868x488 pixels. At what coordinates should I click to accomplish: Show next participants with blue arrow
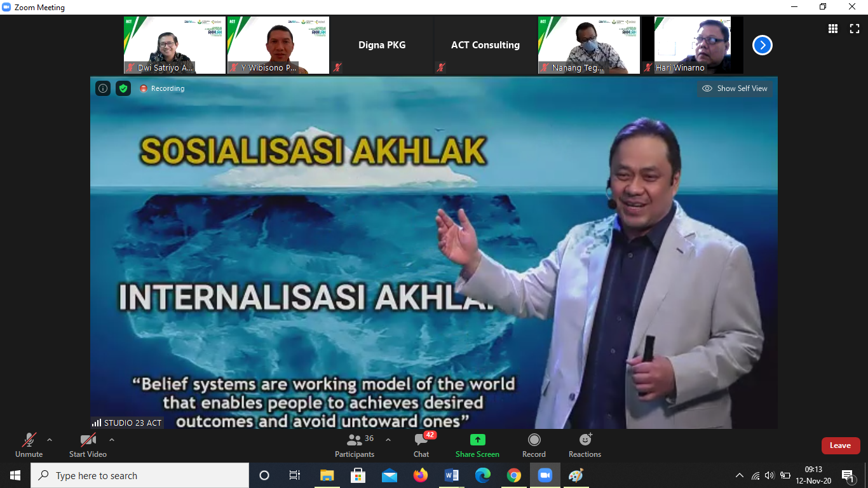point(762,45)
